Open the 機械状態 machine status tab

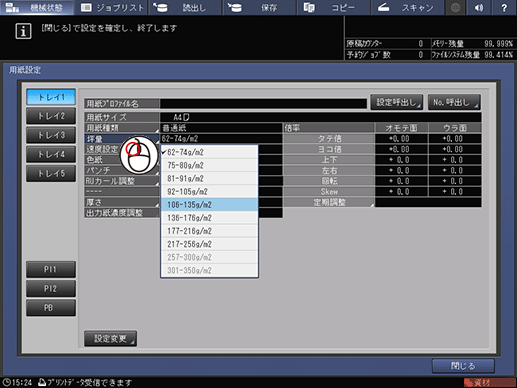(x=37, y=7)
